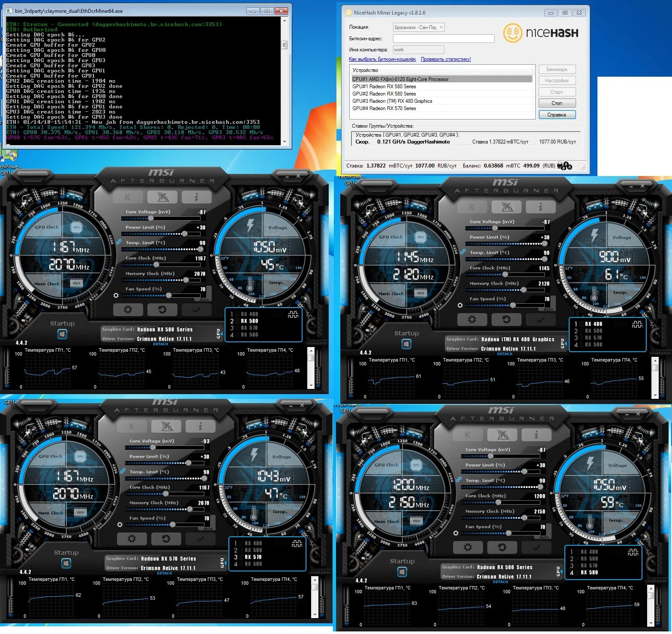Toggle power/temp link icon in Afterburner window with 1200 core clock
This screenshot has width=672, height=634.
click(459, 480)
